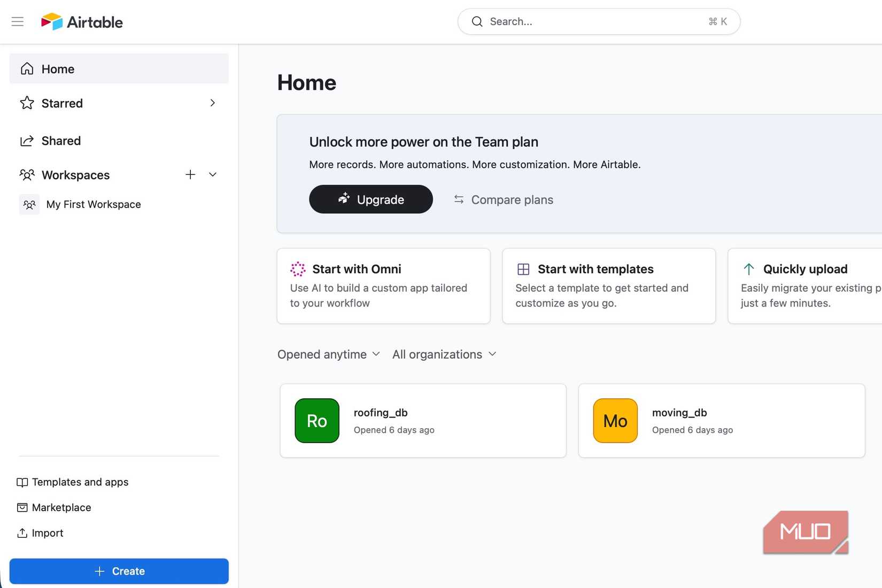Open the Opened anytime filter dropdown
The width and height of the screenshot is (882, 588).
328,354
